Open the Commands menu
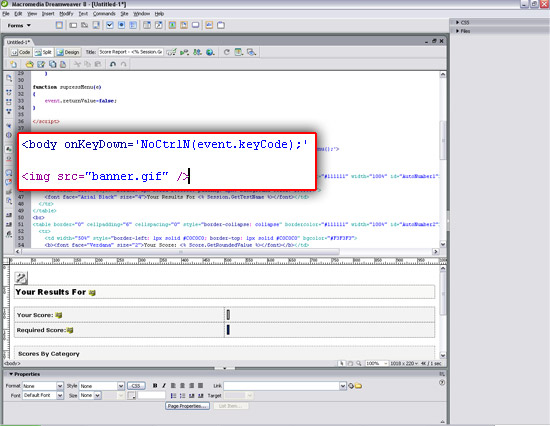 pyautogui.click(x=104, y=14)
